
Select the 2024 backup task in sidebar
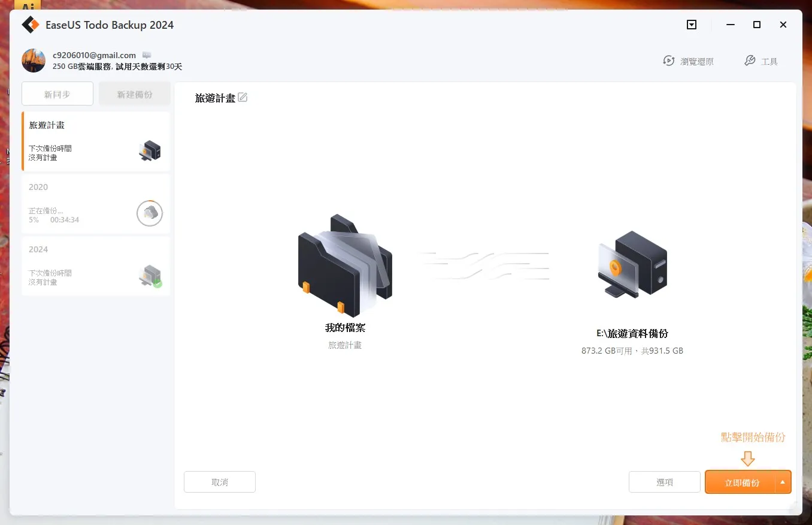click(x=96, y=266)
